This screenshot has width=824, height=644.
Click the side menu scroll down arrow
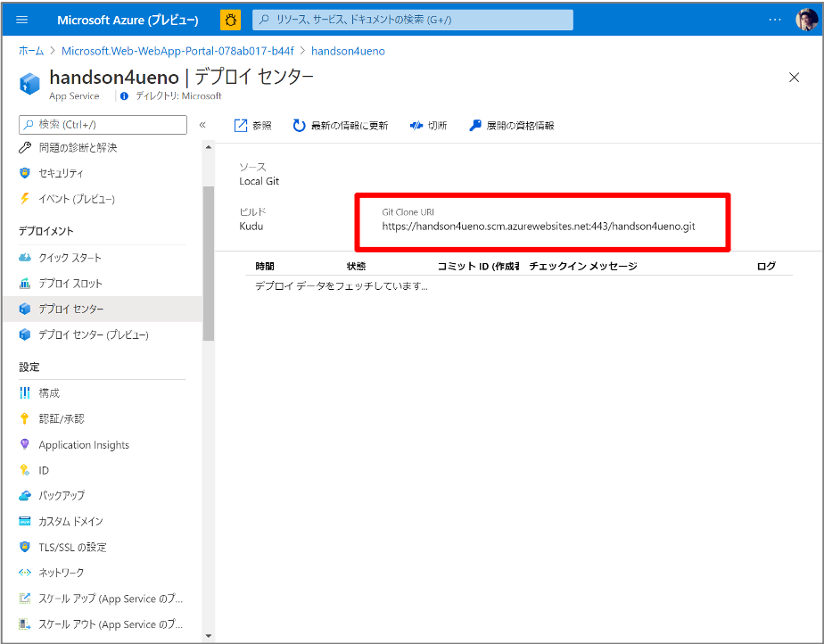click(209, 636)
